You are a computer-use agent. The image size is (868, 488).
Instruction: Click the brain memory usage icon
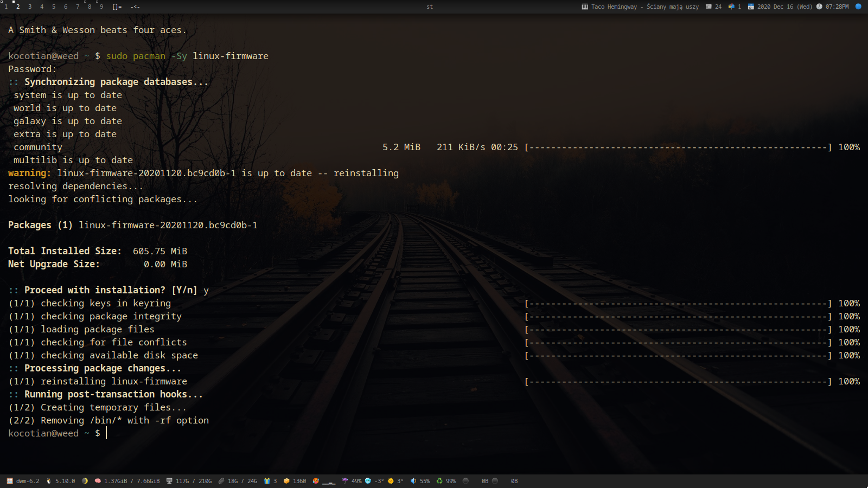(98, 481)
